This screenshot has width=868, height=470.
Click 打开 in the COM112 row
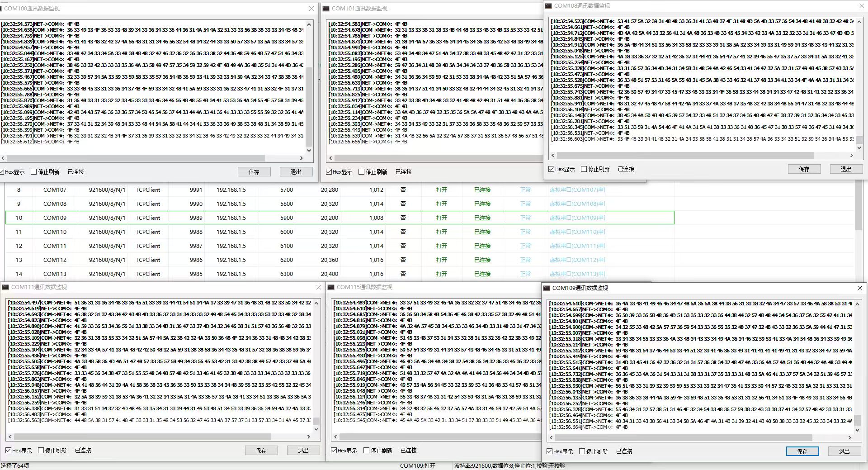pyautogui.click(x=441, y=260)
